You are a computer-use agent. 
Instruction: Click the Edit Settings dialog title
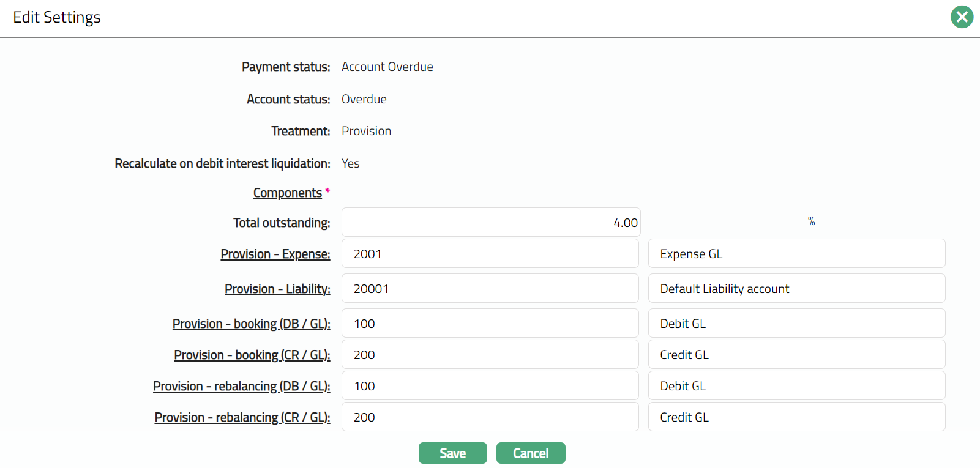click(x=57, y=17)
